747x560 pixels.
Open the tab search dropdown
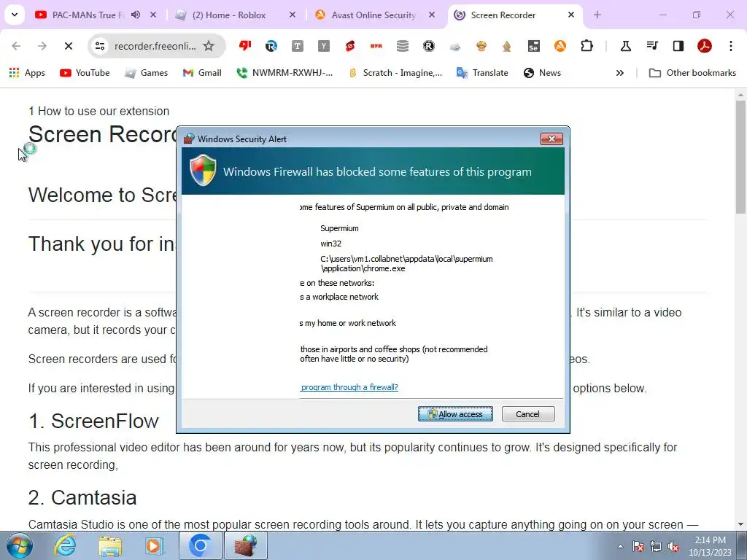pos(15,15)
